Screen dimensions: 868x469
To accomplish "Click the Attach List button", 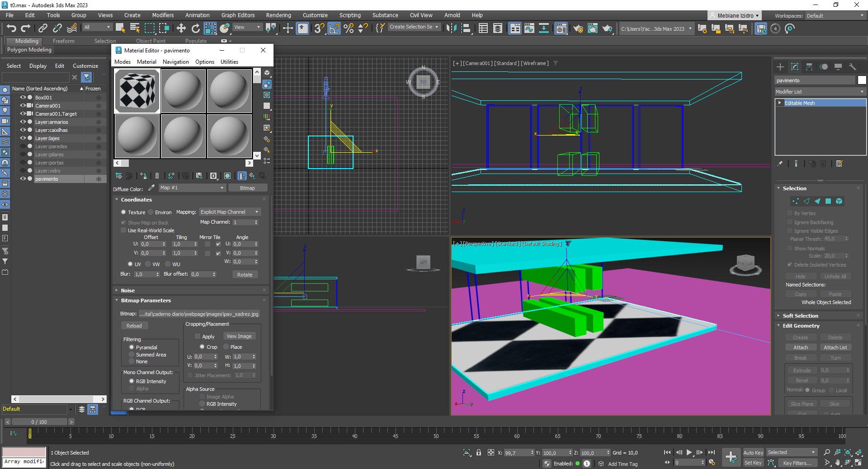I will click(x=835, y=347).
